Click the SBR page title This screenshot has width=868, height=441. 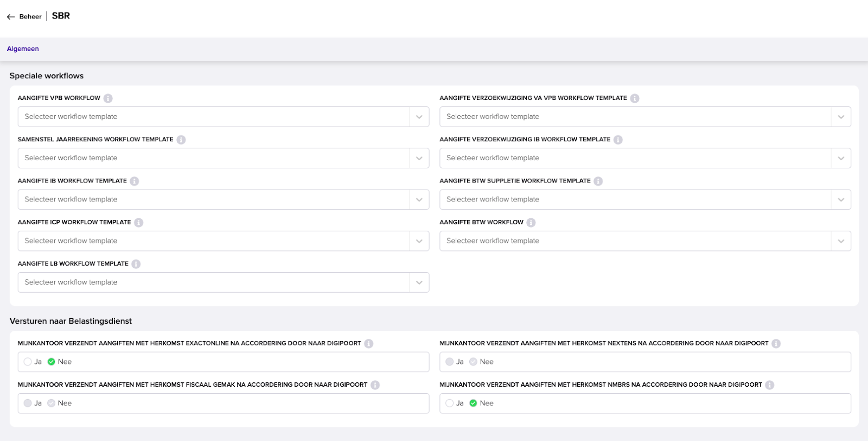tap(61, 16)
